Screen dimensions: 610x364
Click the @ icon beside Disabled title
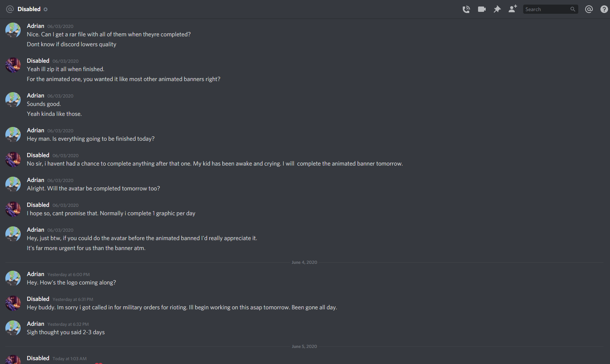10,9
